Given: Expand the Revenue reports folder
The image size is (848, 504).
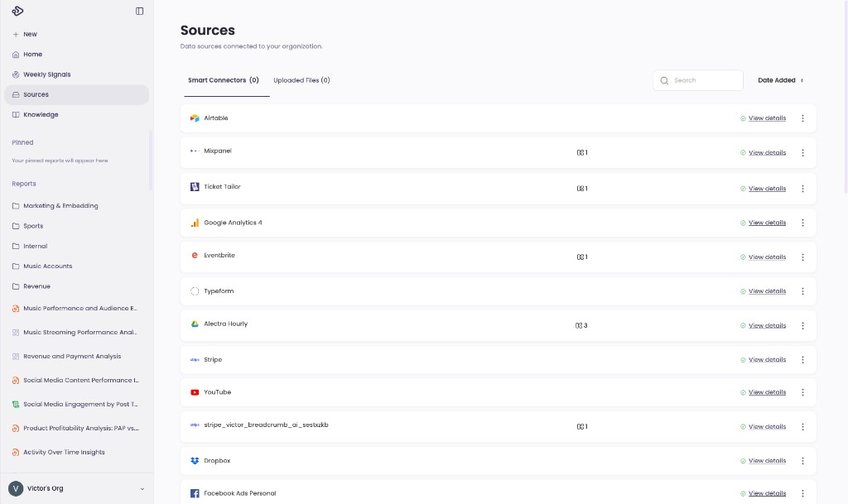Looking at the screenshot, I should pyautogui.click(x=31, y=286).
